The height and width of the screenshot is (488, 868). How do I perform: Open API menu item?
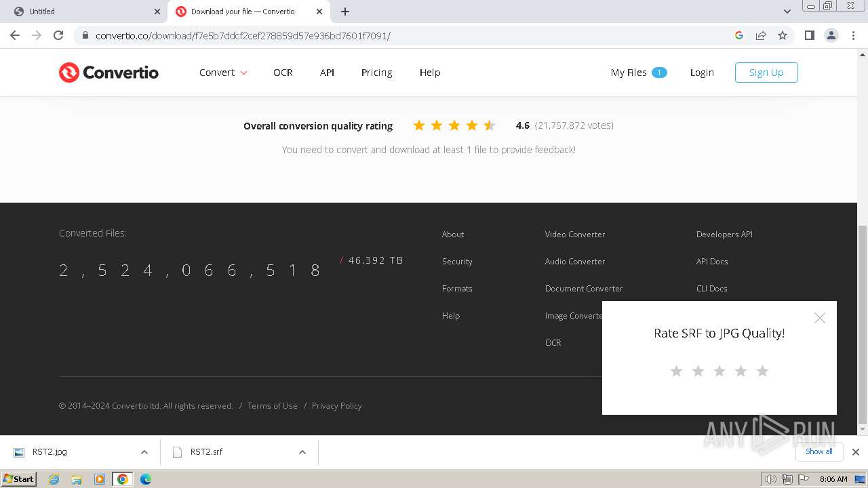pos(327,73)
